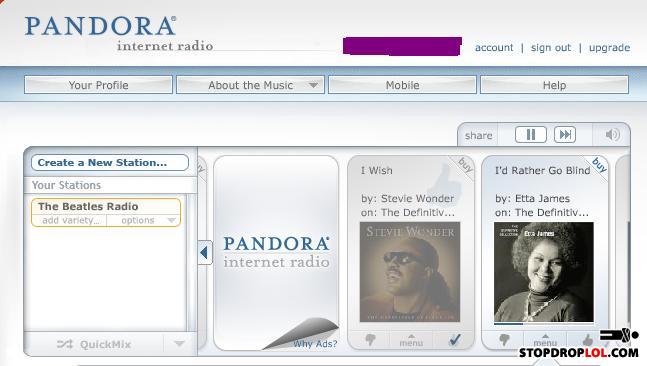Open the Help tab
This screenshot has height=366, width=647.
[554, 85]
